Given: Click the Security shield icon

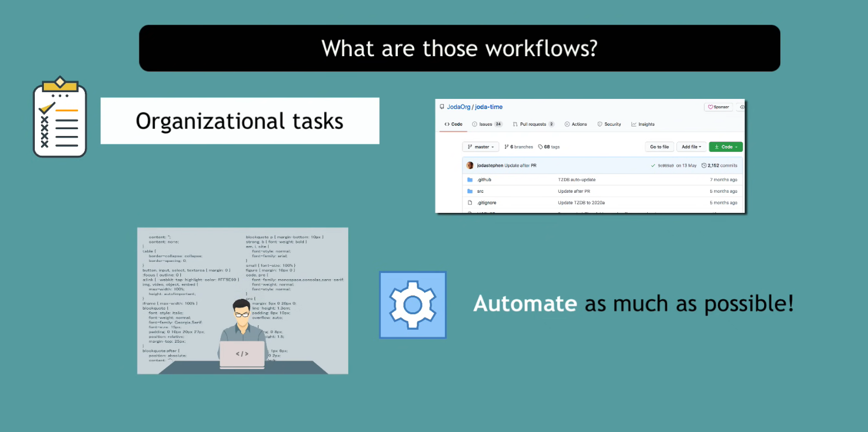Looking at the screenshot, I should pos(599,124).
